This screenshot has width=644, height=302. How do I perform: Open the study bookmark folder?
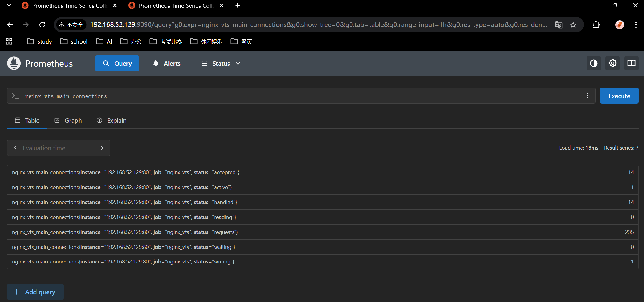click(x=39, y=42)
